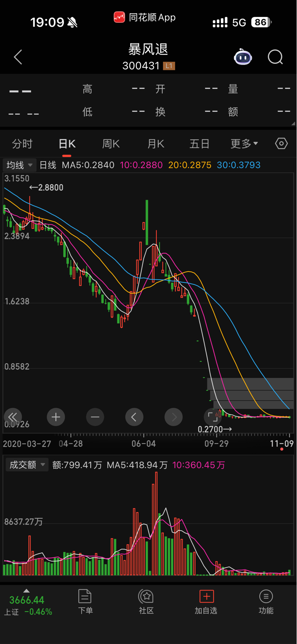Tap the 0.8582 price axis label
This screenshot has width=297, height=644.
(17, 367)
